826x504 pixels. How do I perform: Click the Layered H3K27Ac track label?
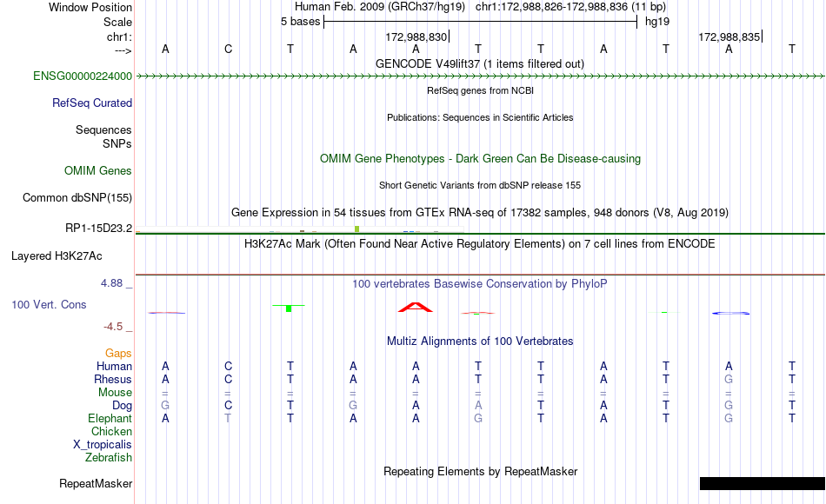pos(57,256)
